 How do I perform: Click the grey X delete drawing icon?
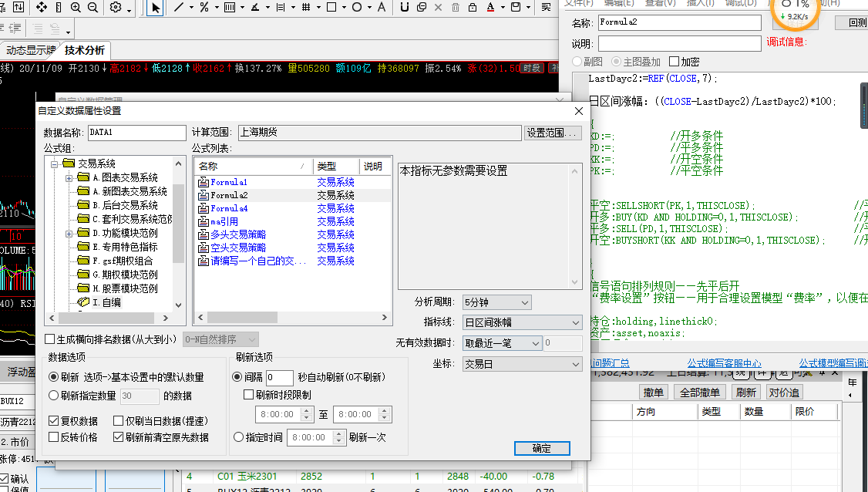pyautogui.click(x=439, y=7)
